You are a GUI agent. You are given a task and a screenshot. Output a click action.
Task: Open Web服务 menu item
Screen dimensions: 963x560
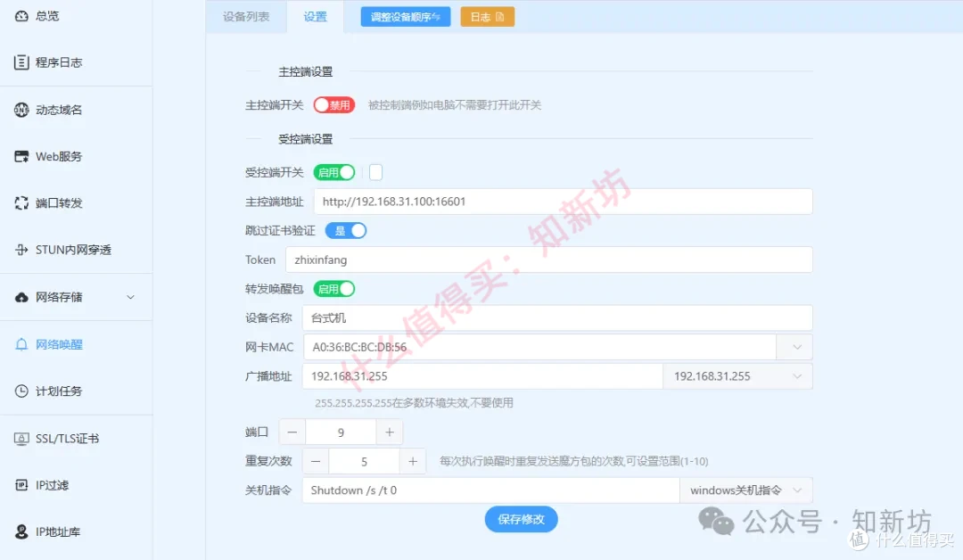(x=58, y=157)
